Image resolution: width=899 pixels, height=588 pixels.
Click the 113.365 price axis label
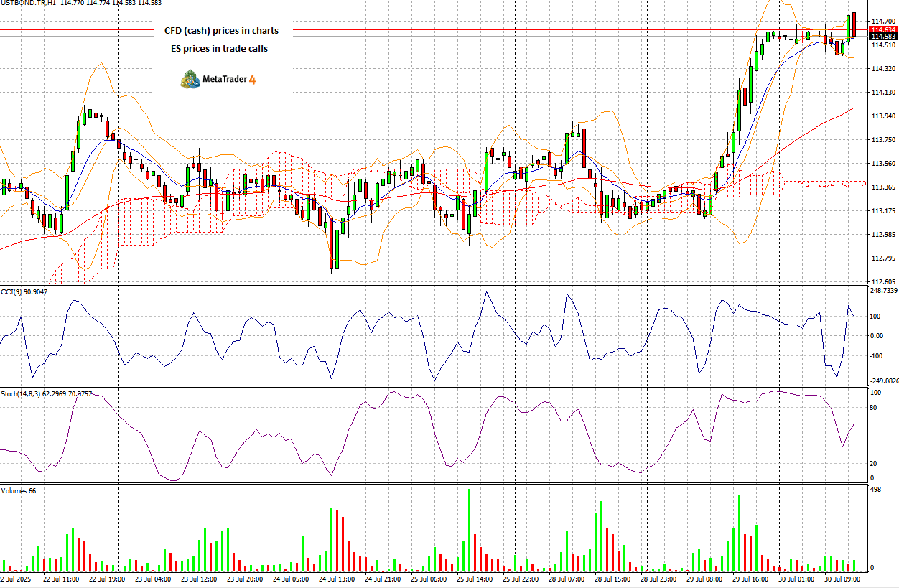tap(883, 187)
